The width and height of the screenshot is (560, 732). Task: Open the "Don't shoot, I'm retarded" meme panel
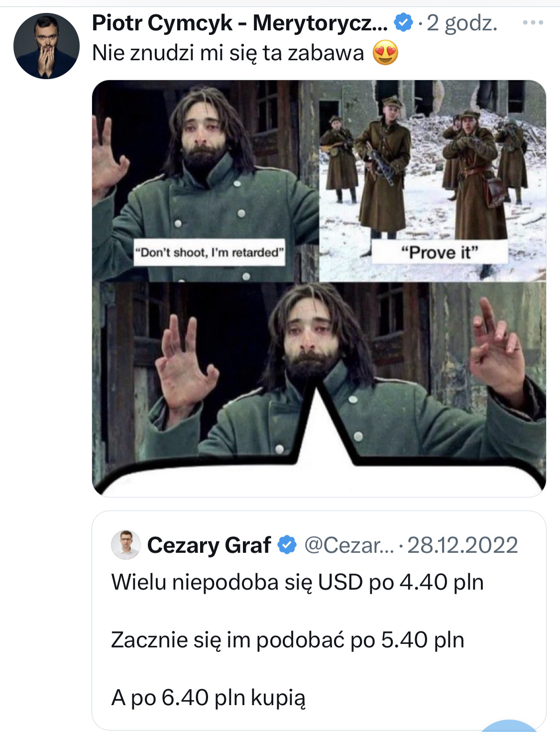206,181
